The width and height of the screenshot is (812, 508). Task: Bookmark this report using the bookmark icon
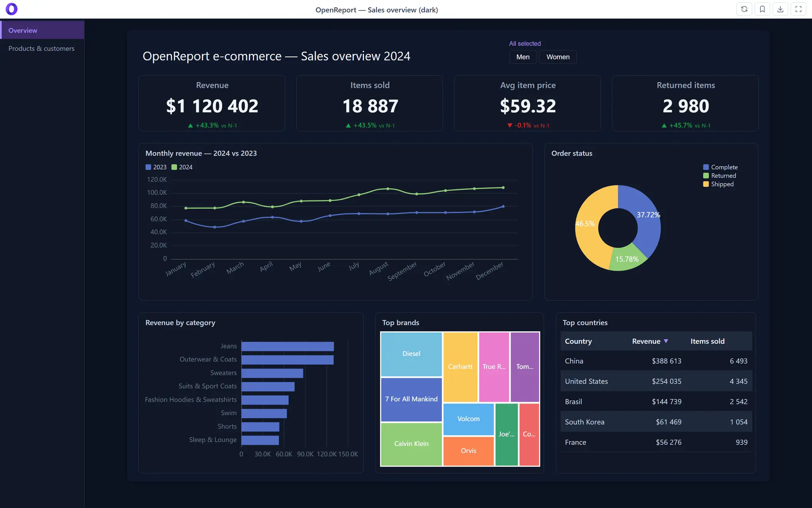click(762, 9)
